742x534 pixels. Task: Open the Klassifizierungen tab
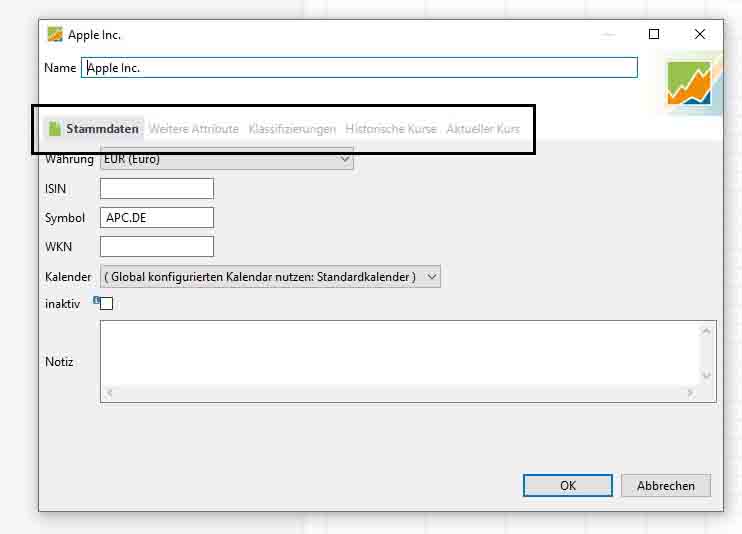[292, 129]
